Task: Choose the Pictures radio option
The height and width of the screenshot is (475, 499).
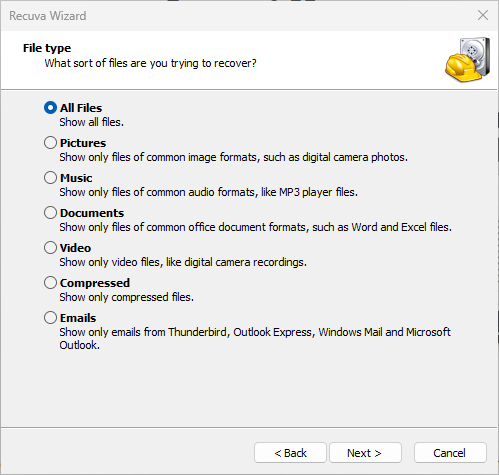Action: [x=50, y=143]
